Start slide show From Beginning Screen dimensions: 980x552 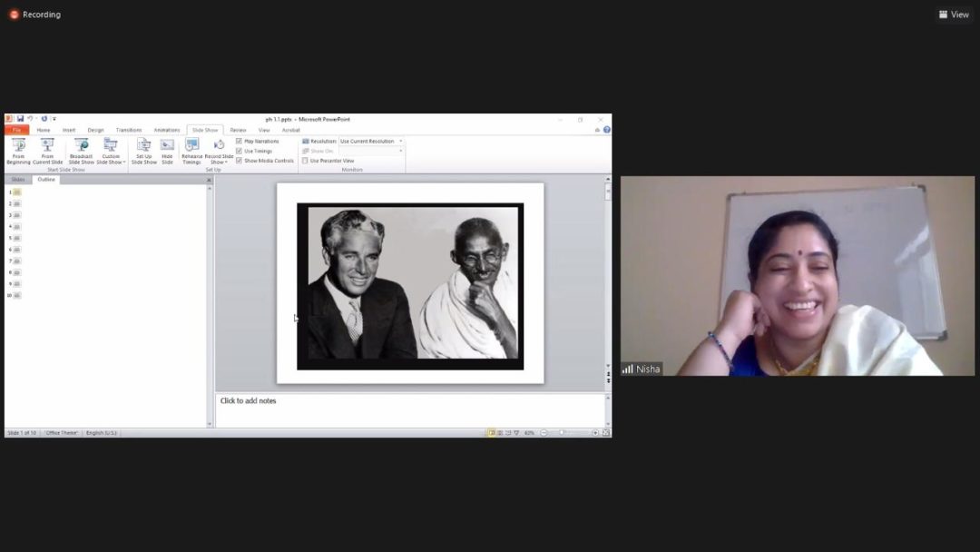tap(19, 152)
